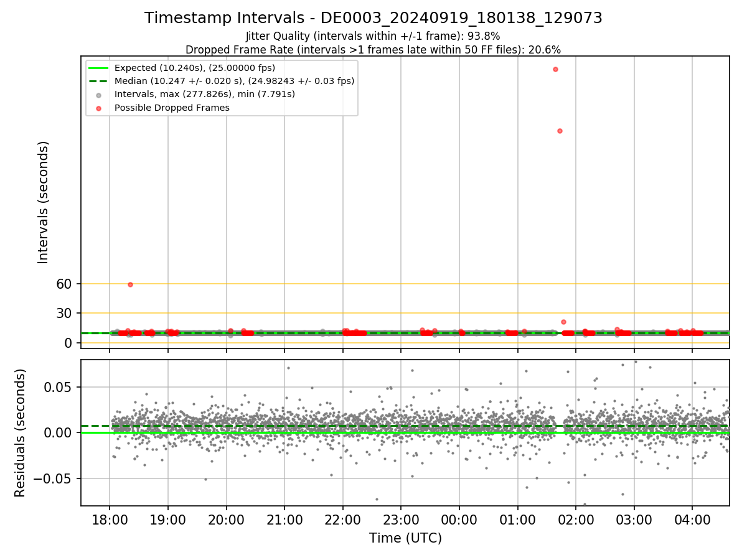
Task: Click the x-axis tick label 03:00
Action: coord(634,520)
